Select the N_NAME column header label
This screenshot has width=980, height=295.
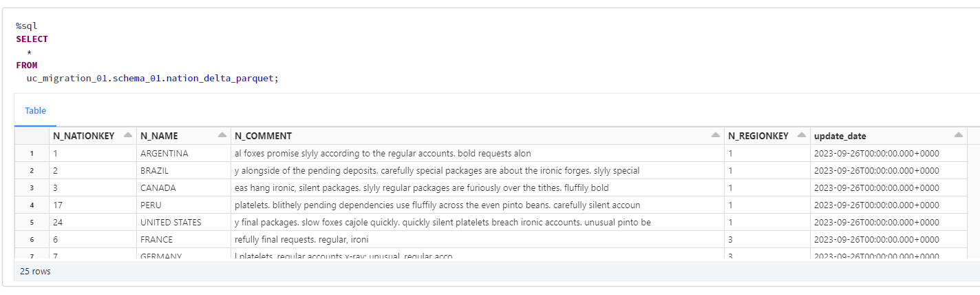(160, 136)
